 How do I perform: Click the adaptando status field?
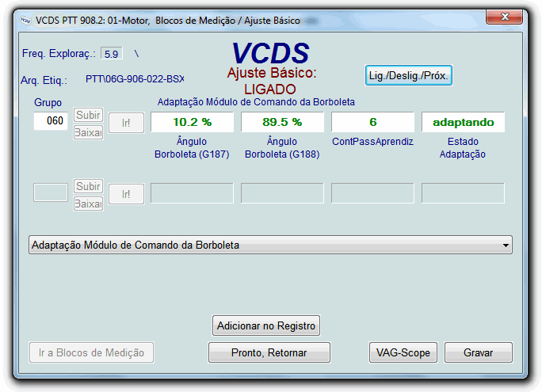(x=464, y=122)
